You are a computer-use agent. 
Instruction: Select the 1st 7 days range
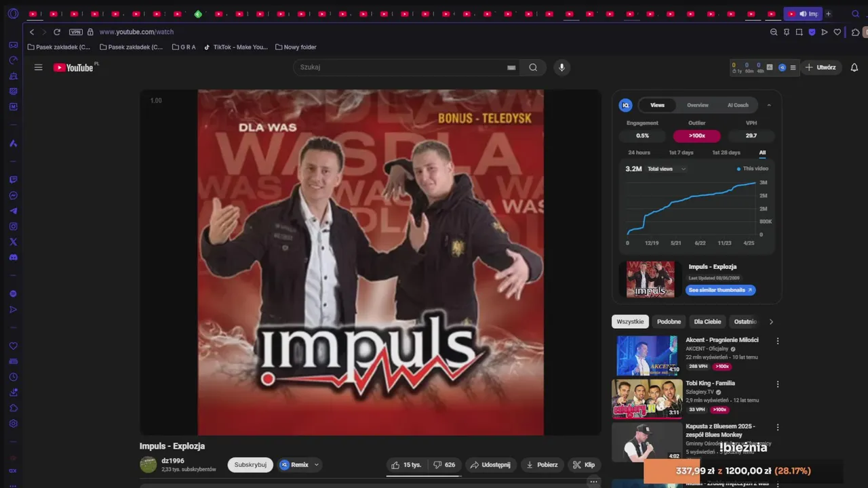[681, 152]
